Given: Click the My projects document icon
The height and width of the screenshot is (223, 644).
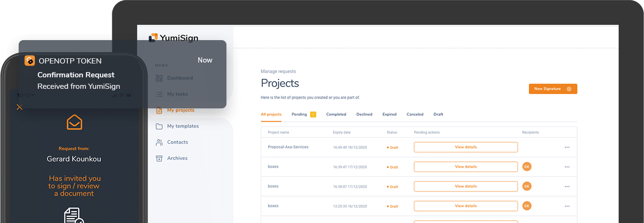Looking at the screenshot, I should coord(159,110).
